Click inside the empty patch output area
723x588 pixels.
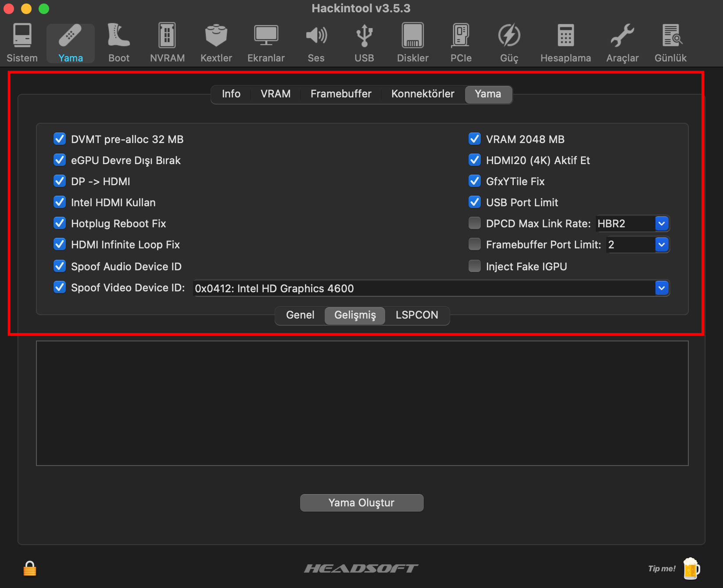tap(362, 403)
